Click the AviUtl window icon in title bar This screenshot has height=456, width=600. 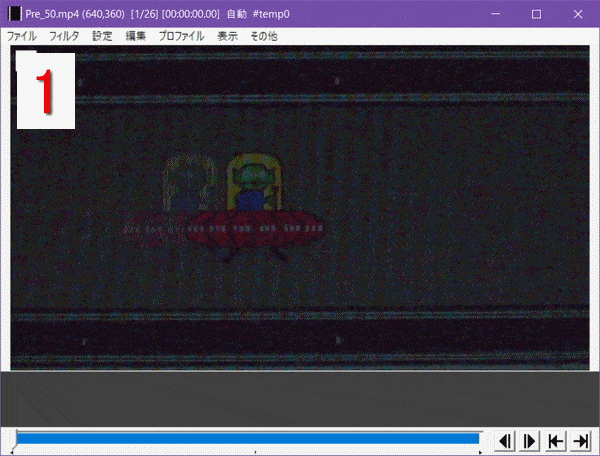click(15, 14)
